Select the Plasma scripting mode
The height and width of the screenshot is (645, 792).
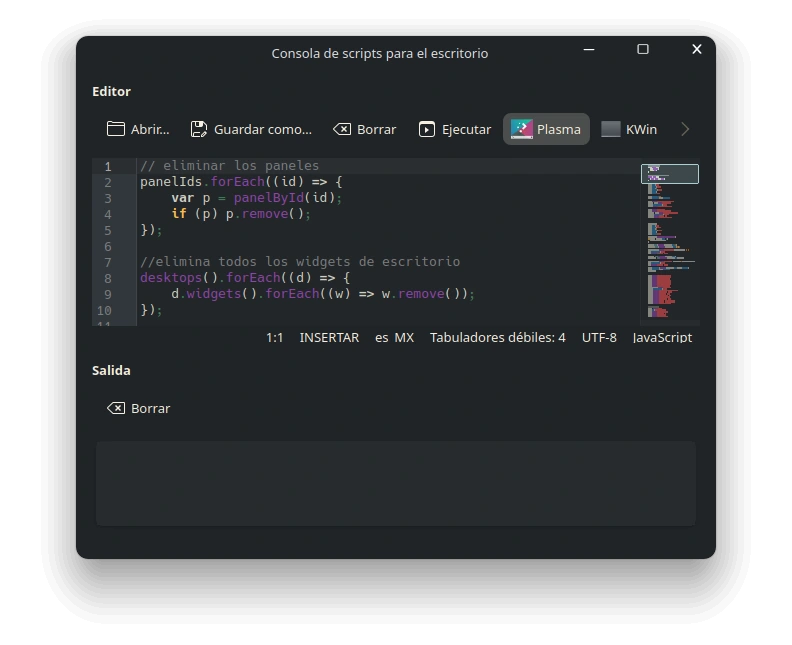pyautogui.click(x=546, y=129)
